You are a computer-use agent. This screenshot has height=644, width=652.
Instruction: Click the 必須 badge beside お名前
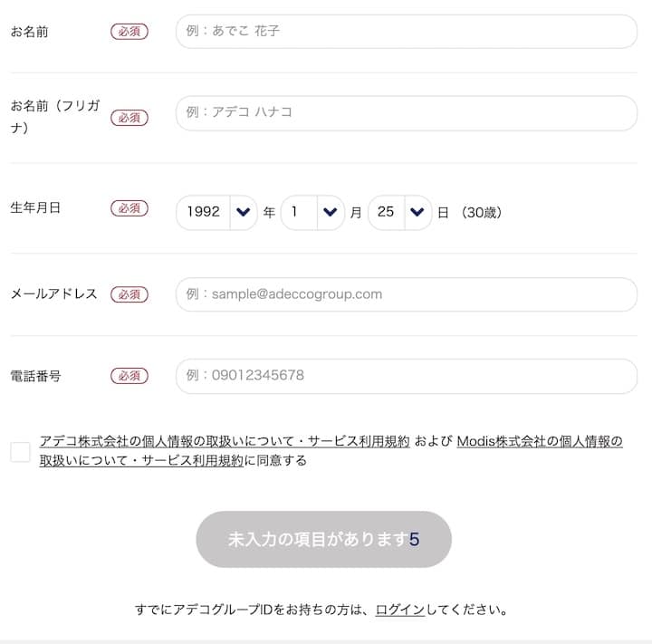click(129, 32)
